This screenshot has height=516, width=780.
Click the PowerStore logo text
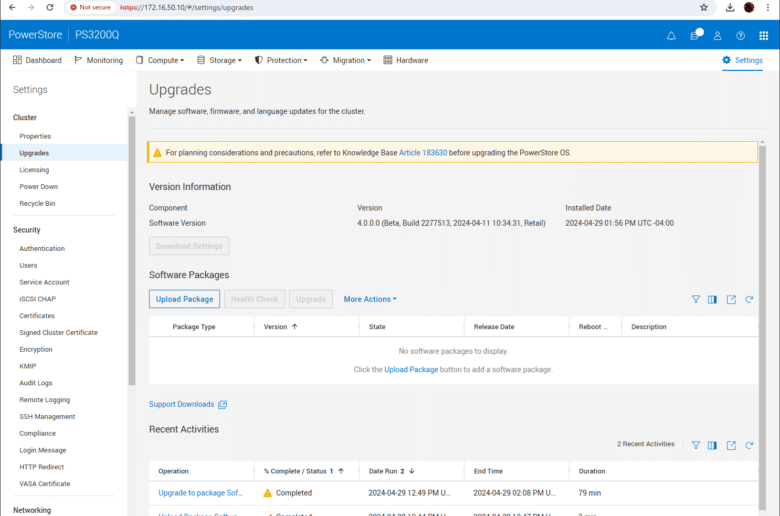(35, 35)
